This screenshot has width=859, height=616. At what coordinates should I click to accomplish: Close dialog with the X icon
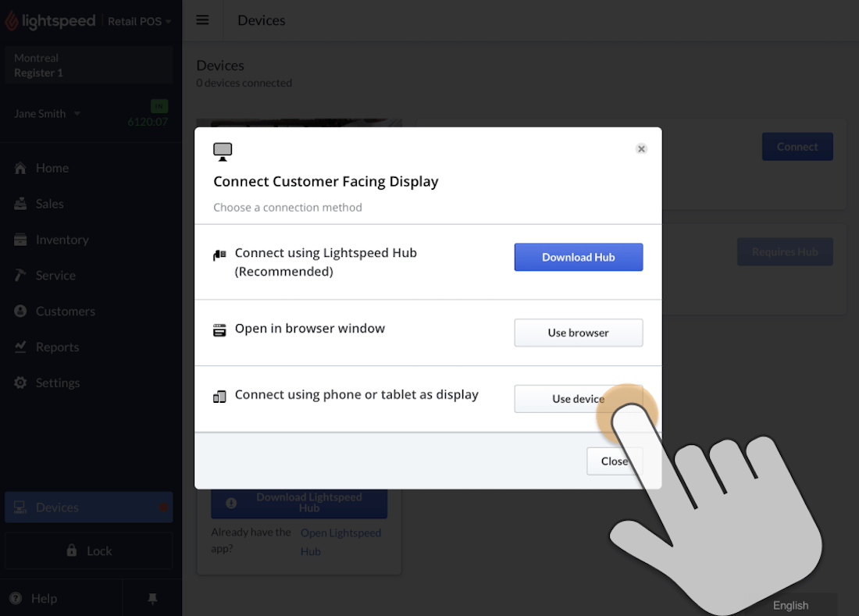click(641, 148)
